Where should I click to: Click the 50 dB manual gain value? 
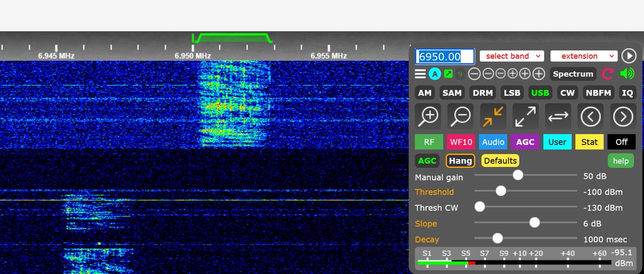click(595, 176)
